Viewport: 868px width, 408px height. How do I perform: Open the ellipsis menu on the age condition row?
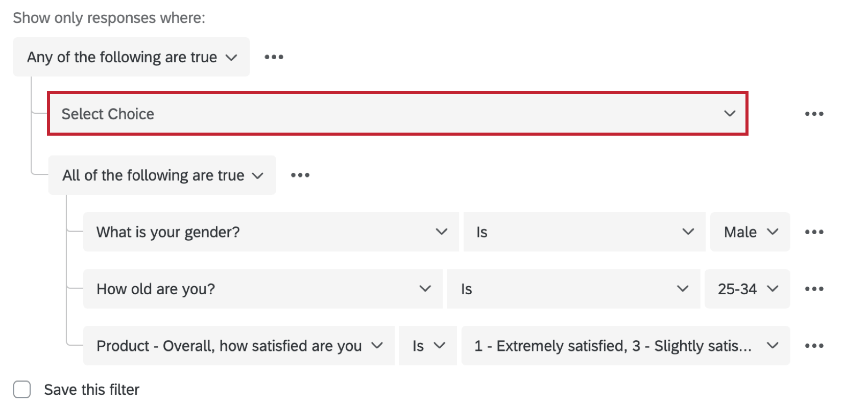pyautogui.click(x=814, y=289)
